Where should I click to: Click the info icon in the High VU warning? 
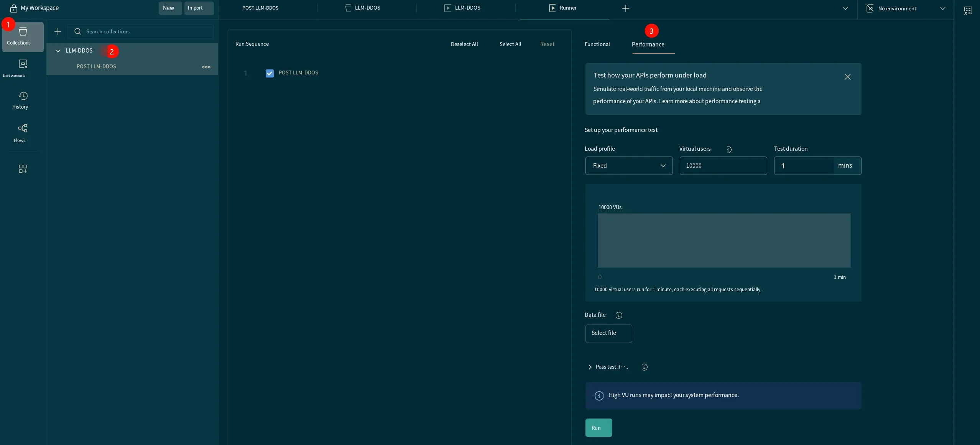599,396
